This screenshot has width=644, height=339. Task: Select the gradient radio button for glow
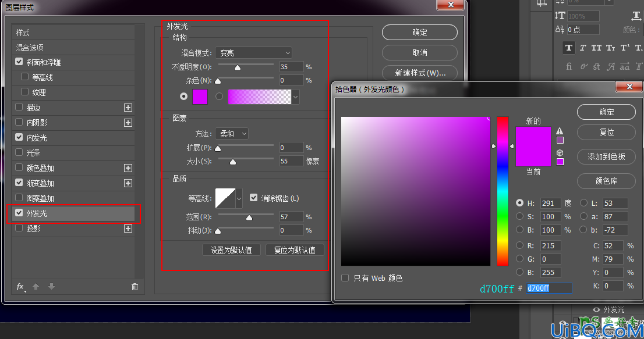point(220,97)
